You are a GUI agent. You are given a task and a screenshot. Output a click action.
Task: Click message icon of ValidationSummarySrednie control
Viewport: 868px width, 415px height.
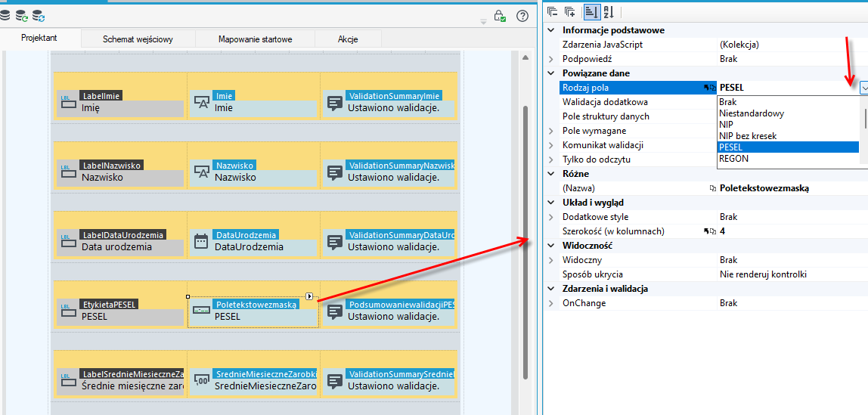[x=333, y=381]
